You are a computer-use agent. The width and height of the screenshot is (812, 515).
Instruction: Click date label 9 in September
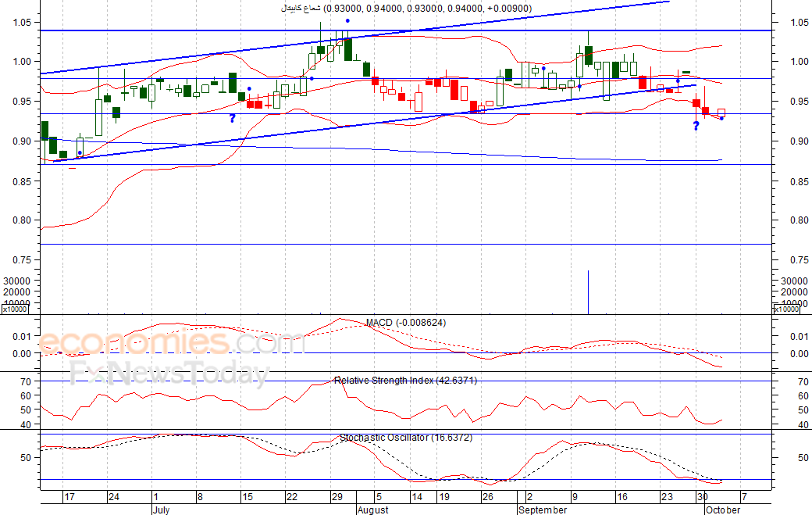pos(575,497)
